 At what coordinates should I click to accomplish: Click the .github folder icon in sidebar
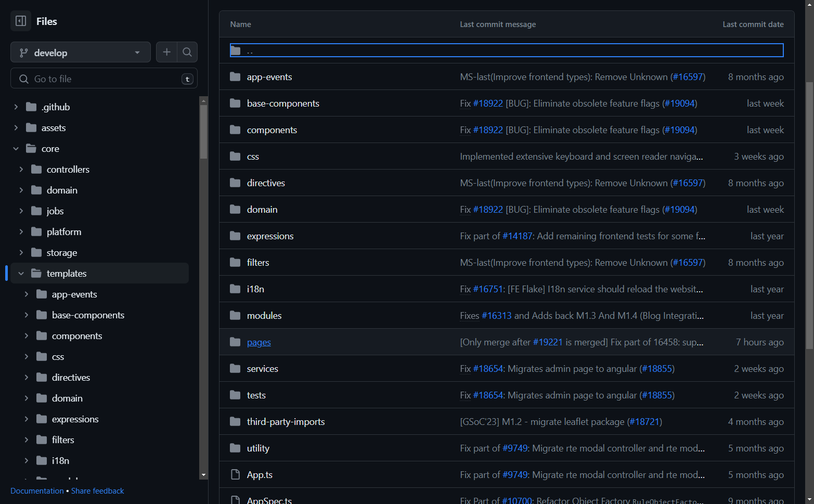click(31, 107)
